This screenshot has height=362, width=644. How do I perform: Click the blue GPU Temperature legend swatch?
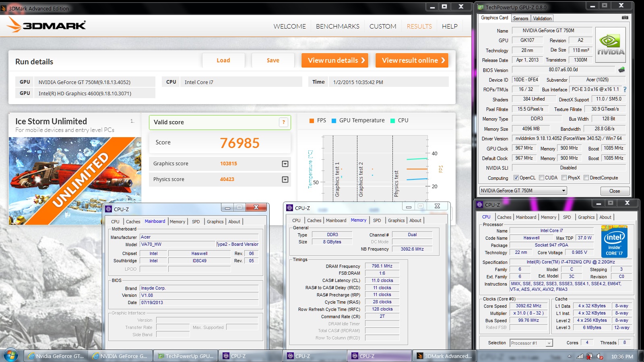click(x=334, y=121)
